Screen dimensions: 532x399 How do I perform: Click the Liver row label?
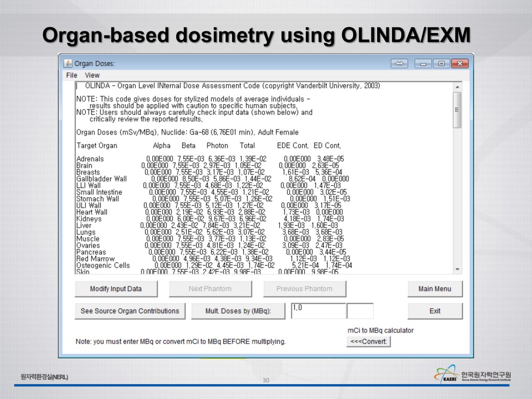(84, 226)
